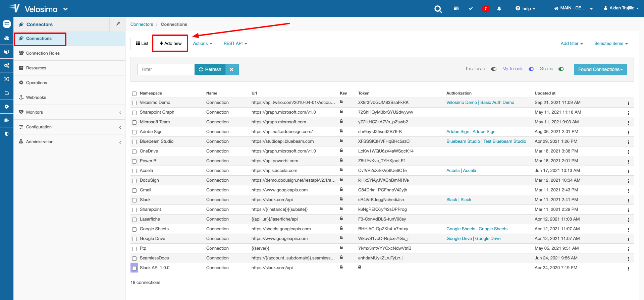Expand the Configuration menu
The width and height of the screenshot is (644, 300).
point(69,127)
